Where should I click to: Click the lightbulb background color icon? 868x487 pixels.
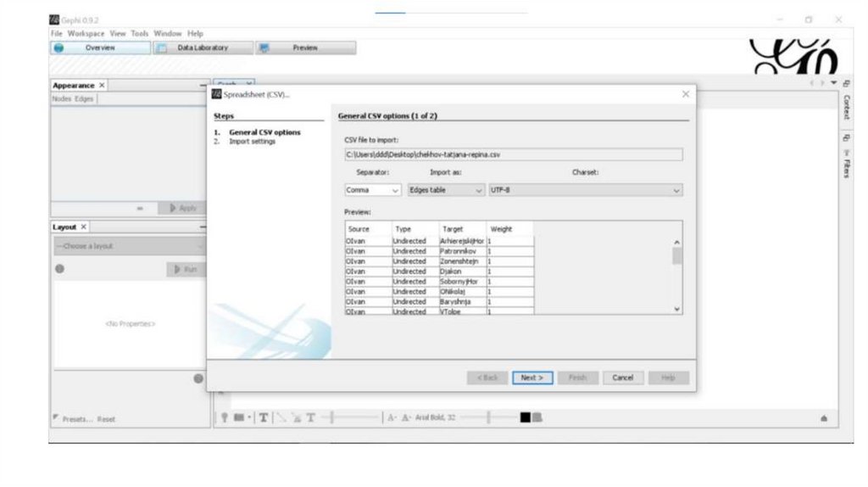pos(225,417)
